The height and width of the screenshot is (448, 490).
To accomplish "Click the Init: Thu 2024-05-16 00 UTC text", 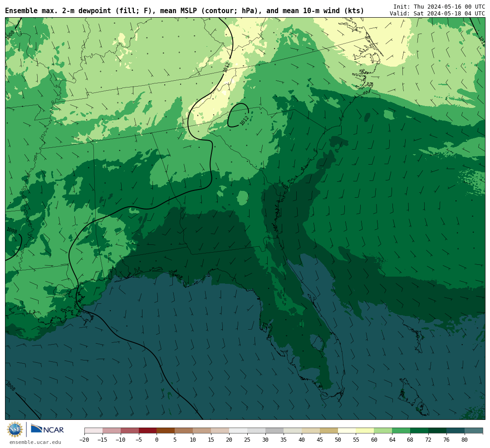I will 439,6.
